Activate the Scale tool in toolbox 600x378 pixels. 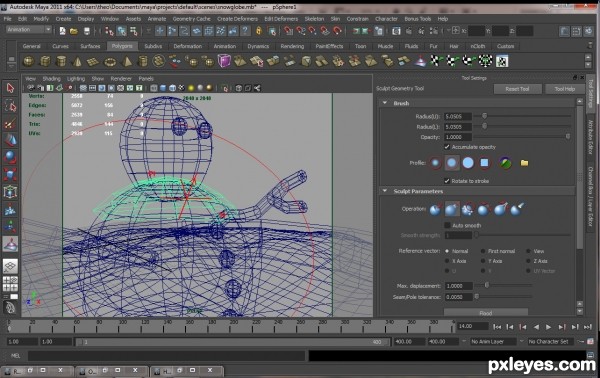[x=10, y=174]
